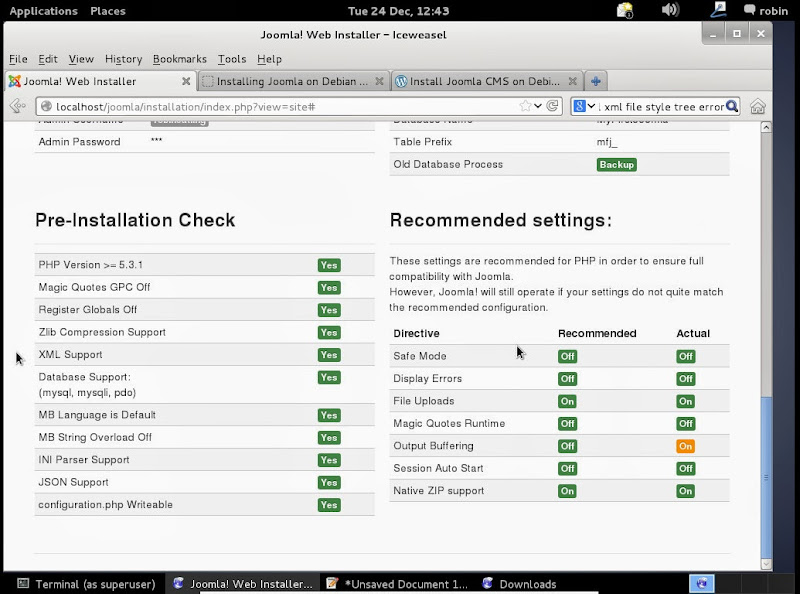This screenshot has width=800, height=594.
Task: Click the update notifier icon in top panel
Action: tap(624, 10)
